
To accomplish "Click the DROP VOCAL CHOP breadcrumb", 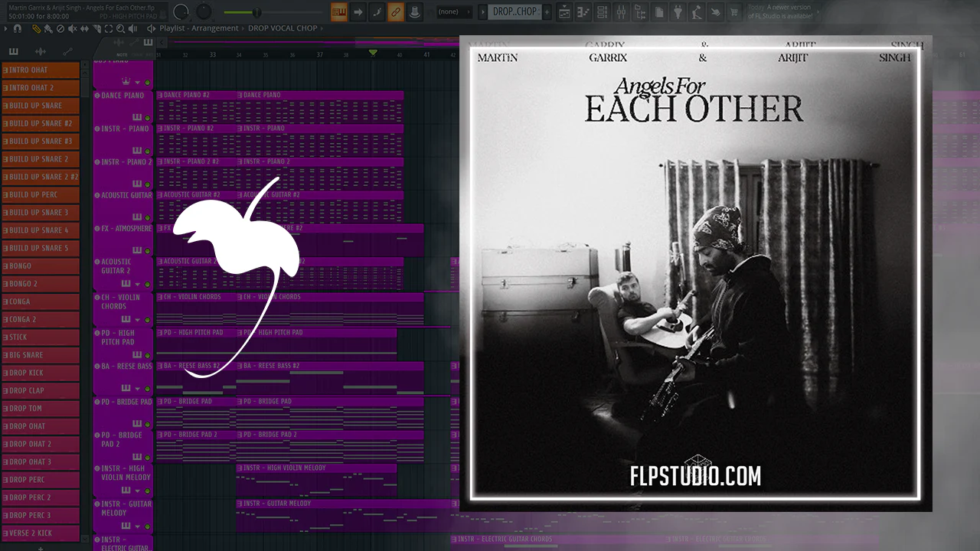I will [x=284, y=28].
